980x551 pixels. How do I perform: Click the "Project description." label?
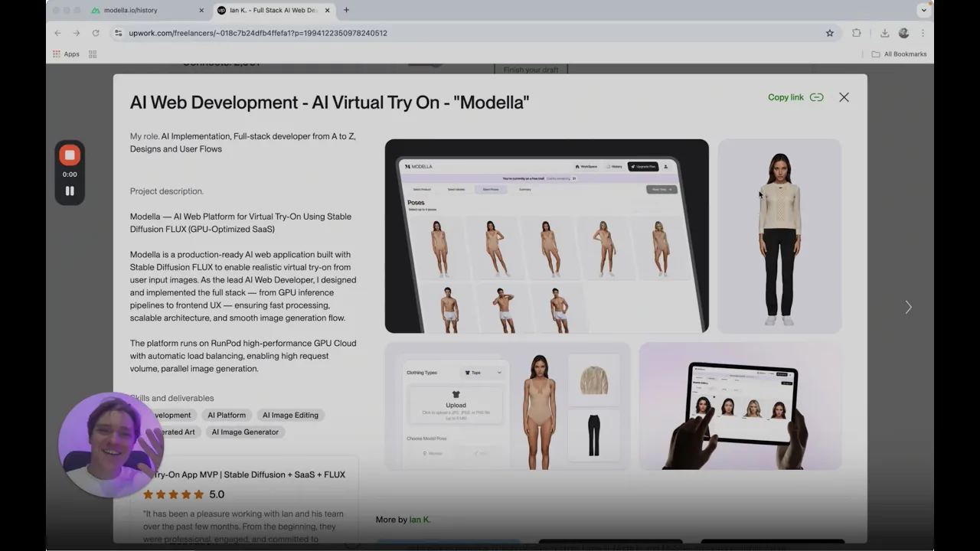coord(167,191)
